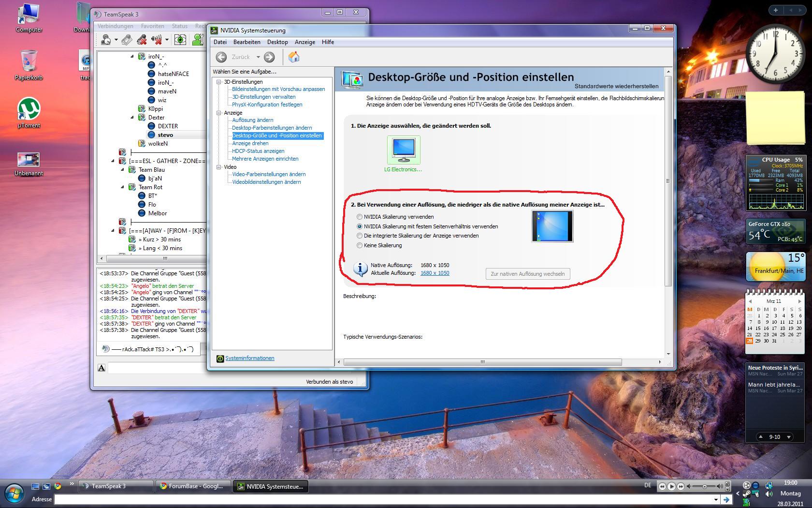Open the Hilfe menu
The height and width of the screenshot is (508, 812).
tap(328, 42)
